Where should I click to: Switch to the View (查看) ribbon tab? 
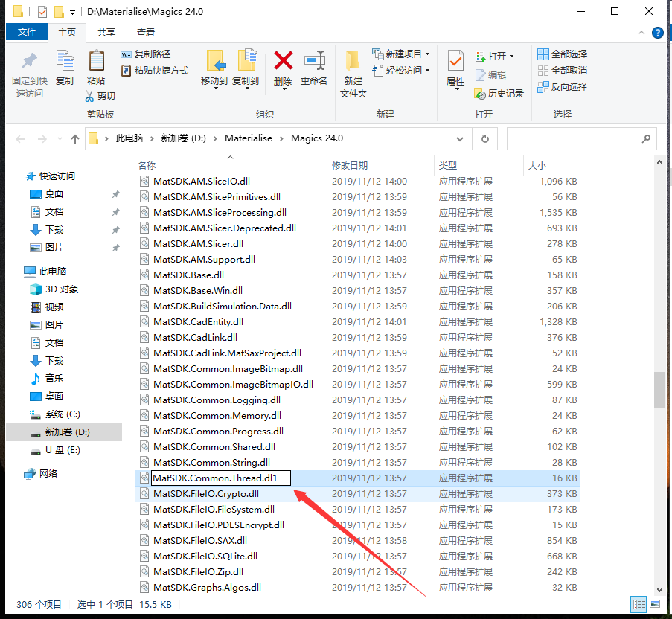tap(146, 32)
